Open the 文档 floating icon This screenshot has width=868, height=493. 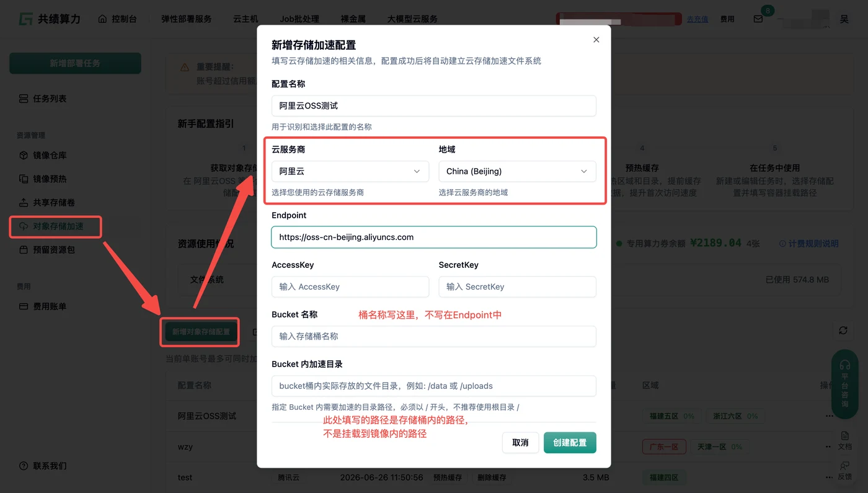coord(844,440)
